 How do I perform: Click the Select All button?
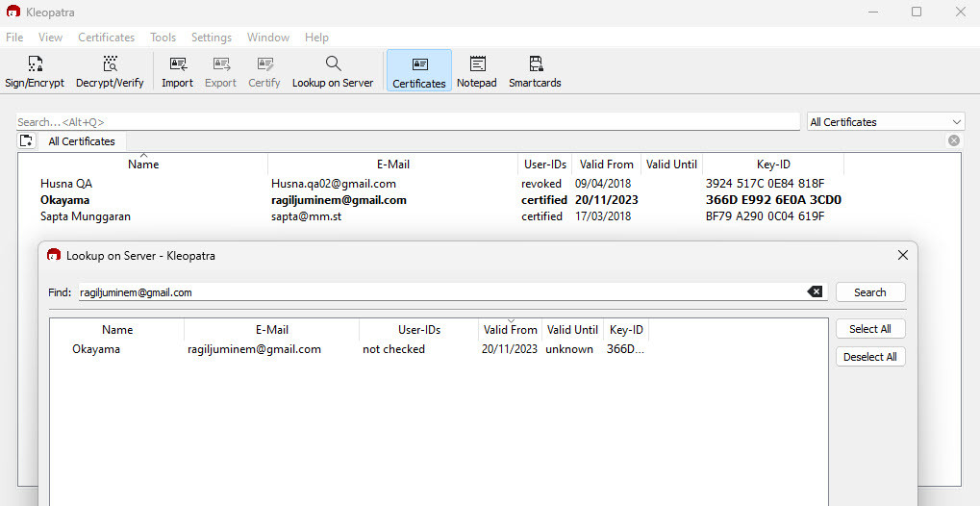click(870, 329)
